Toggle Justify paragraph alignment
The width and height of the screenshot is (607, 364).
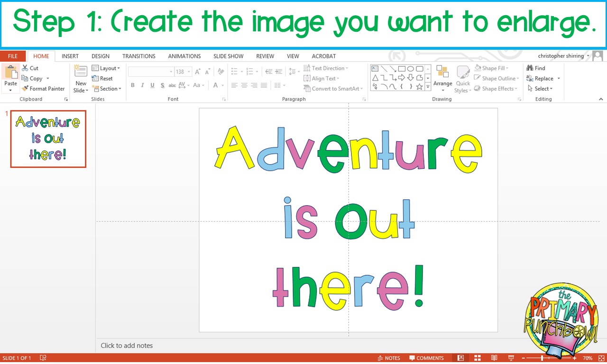pyautogui.click(x=264, y=85)
